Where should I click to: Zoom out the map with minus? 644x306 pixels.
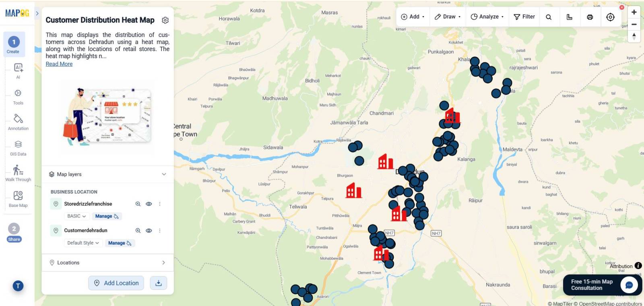(x=634, y=24)
